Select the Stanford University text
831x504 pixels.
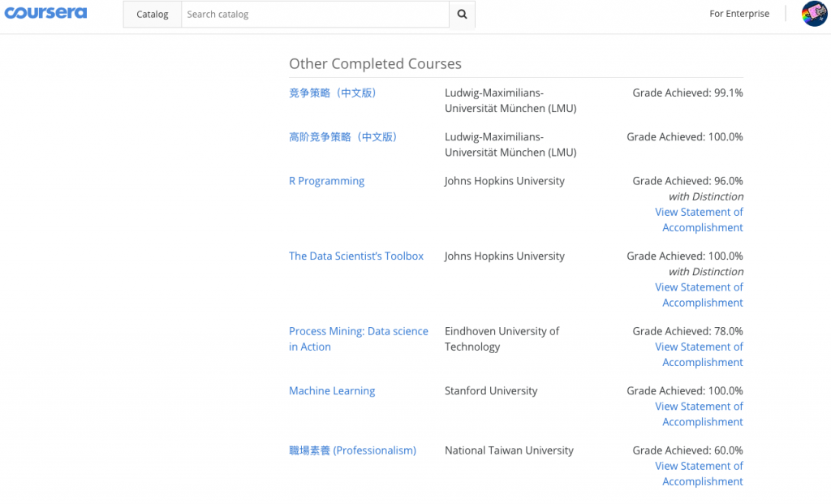491,390
